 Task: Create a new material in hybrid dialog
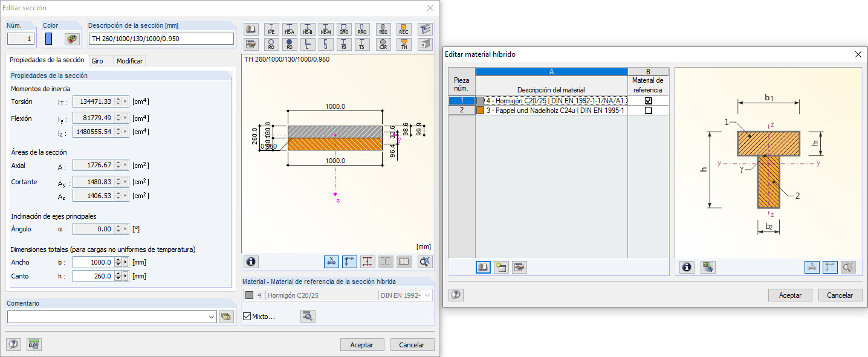pyautogui.click(x=500, y=268)
